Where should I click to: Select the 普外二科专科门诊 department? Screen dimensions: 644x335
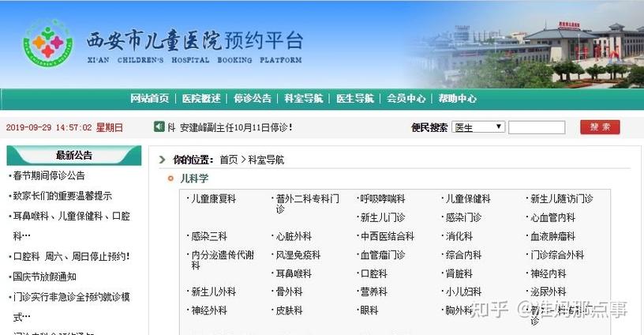(307, 204)
